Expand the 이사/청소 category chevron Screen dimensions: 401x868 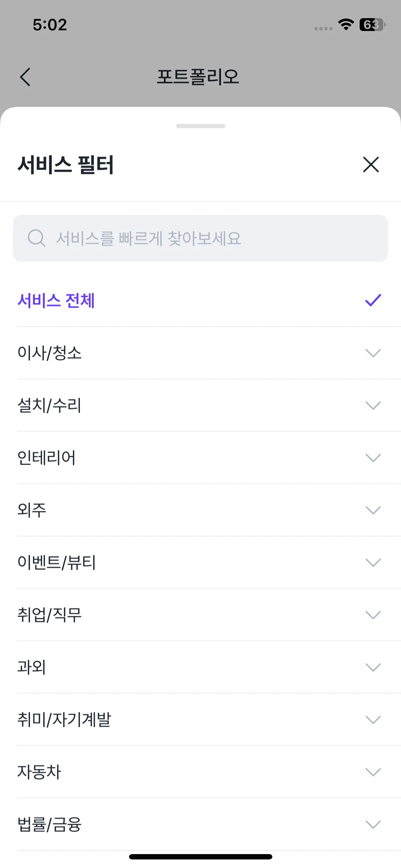click(x=373, y=353)
